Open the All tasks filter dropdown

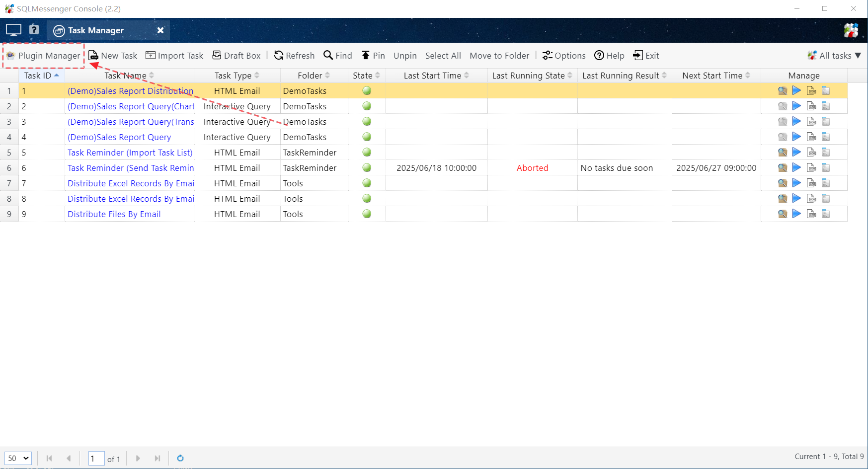(x=834, y=56)
